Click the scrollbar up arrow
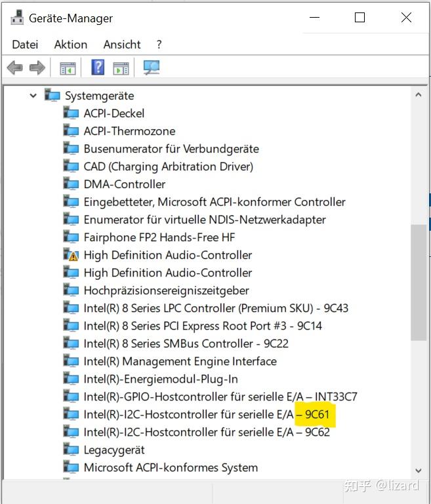The image size is (431, 504). (x=419, y=95)
